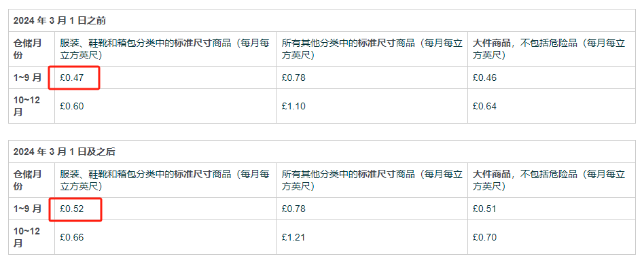Click '服装、鞋靴和箱包' column header in first table
644x265 pixels.
[164, 50]
